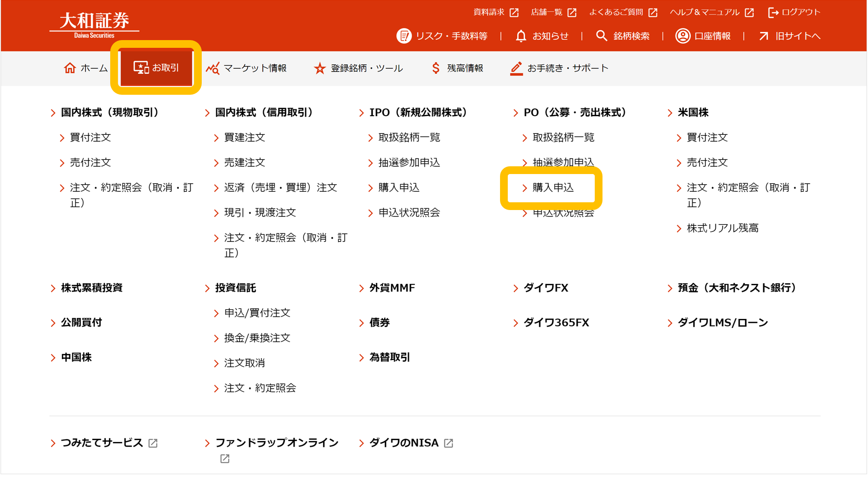868x477 pixels.
Task: Click the dollar icon for 残高情報
Action: 436,68
